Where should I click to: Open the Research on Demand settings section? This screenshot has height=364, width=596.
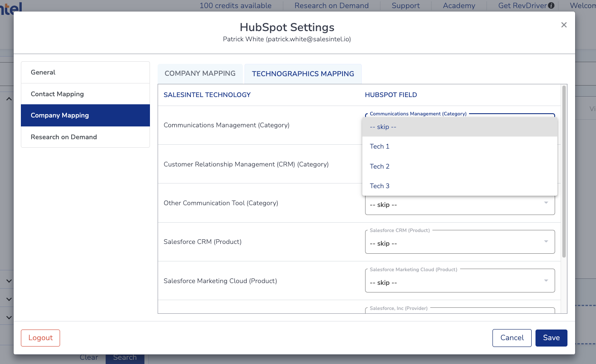(x=85, y=137)
